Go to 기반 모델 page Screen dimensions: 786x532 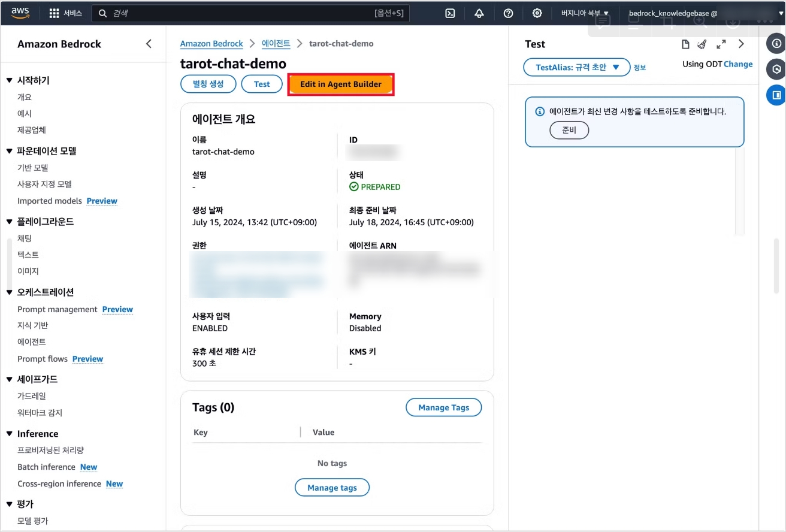click(33, 168)
